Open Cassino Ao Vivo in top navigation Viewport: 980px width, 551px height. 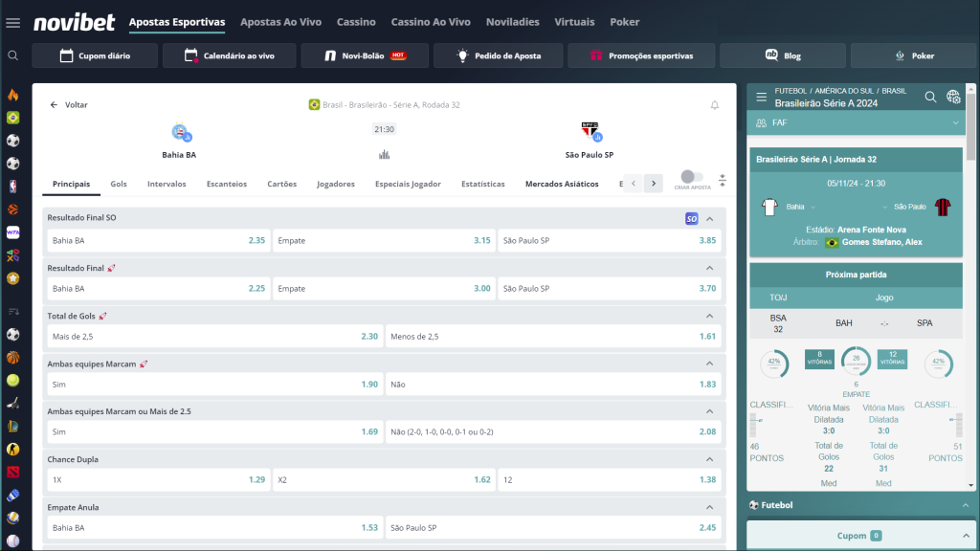(431, 22)
